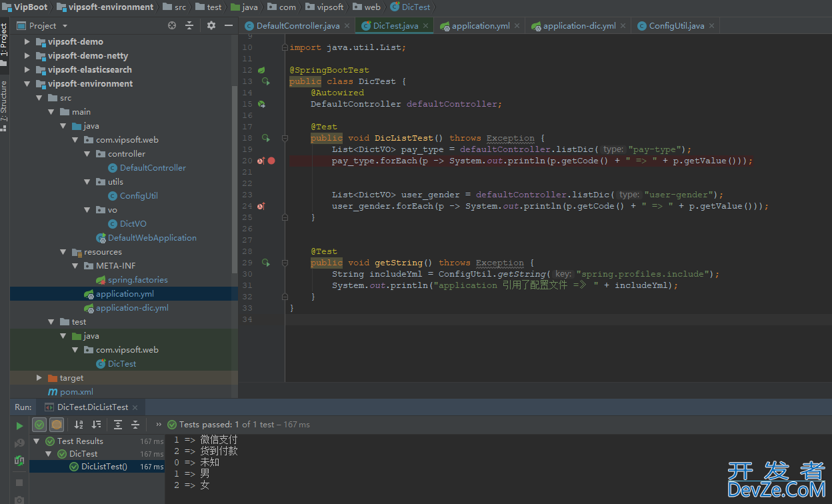Image resolution: width=832 pixels, height=504 pixels.
Task: Close the ConfigUtil.java tab
Action: pos(712,26)
